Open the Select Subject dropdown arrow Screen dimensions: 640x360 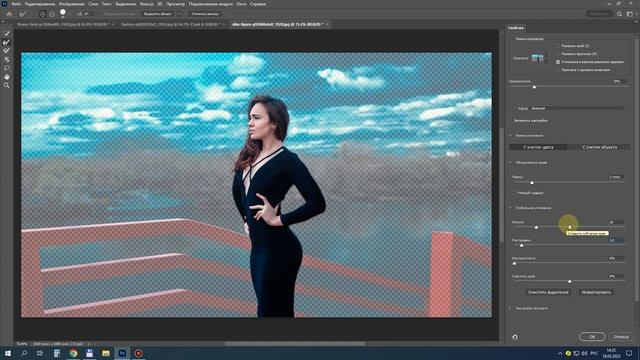coord(179,14)
